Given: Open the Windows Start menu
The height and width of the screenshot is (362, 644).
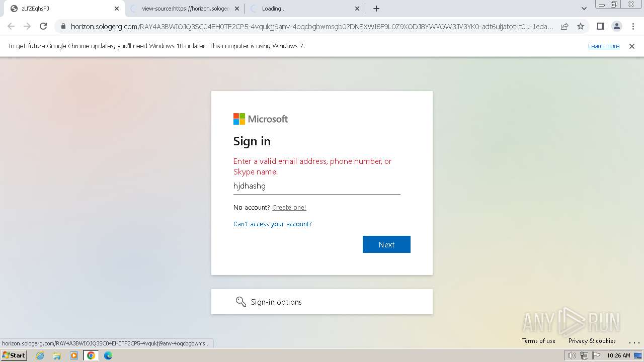Looking at the screenshot, I should (14, 355).
